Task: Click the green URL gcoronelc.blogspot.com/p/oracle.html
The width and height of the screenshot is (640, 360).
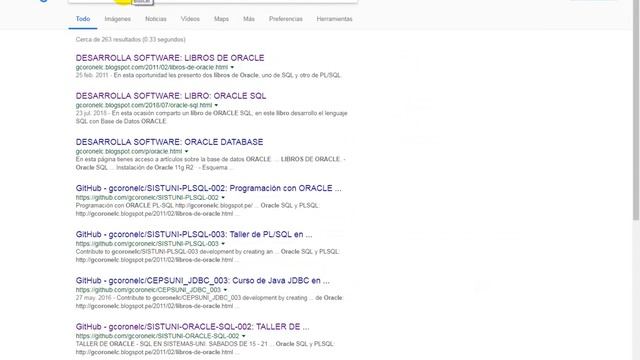Action: 129,151
